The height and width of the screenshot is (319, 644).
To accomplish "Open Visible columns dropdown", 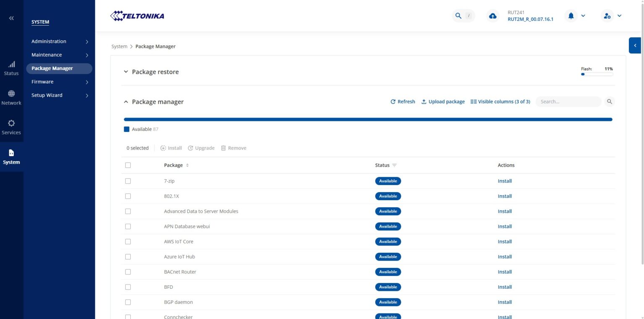I will (500, 102).
